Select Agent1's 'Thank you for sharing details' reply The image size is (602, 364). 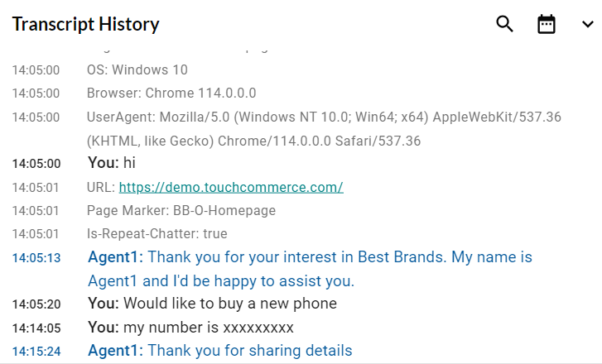click(x=220, y=351)
